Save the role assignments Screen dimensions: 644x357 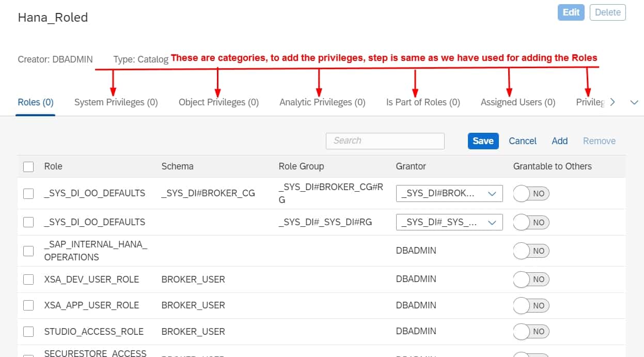point(483,141)
